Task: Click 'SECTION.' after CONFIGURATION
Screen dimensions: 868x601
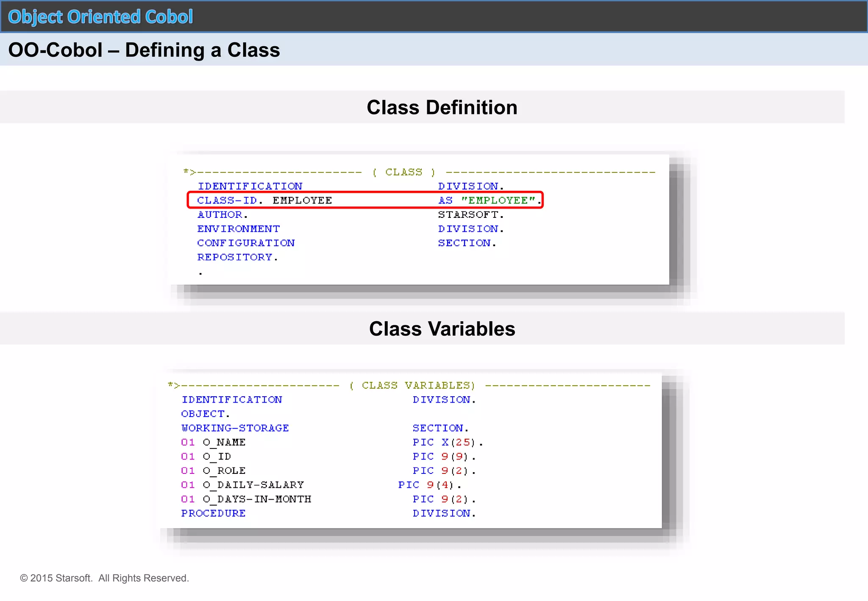Action: coord(467,243)
